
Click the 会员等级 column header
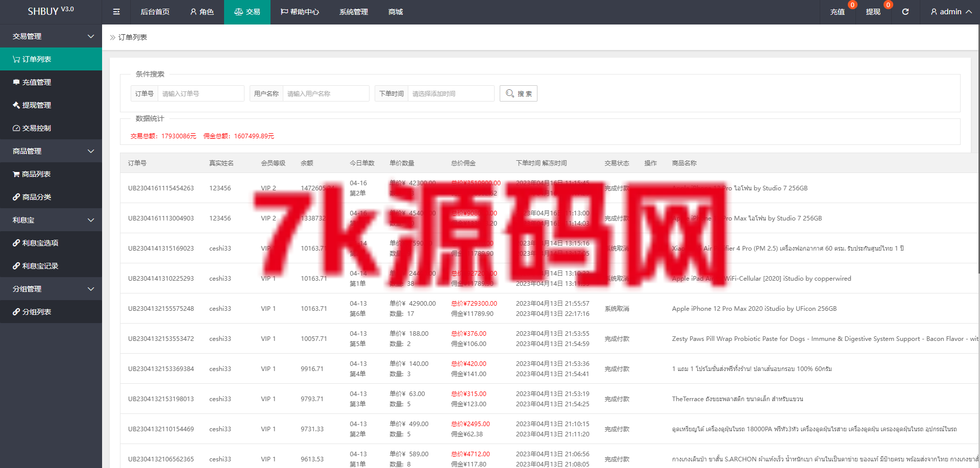coord(273,163)
